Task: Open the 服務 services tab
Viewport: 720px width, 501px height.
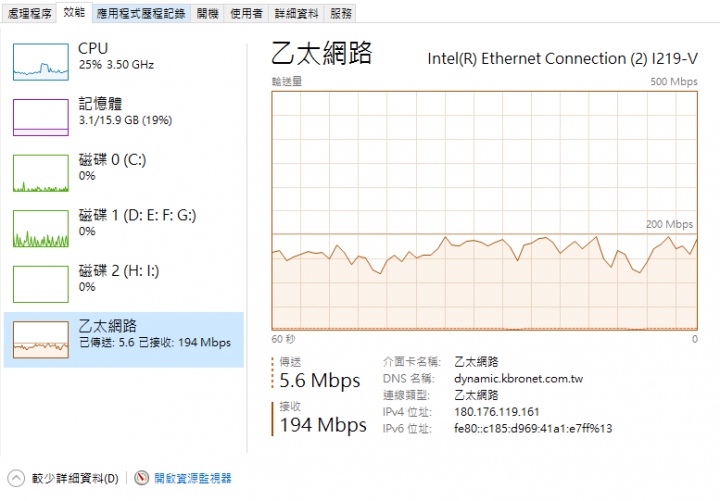Action: pyautogui.click(x=341, y=13)
